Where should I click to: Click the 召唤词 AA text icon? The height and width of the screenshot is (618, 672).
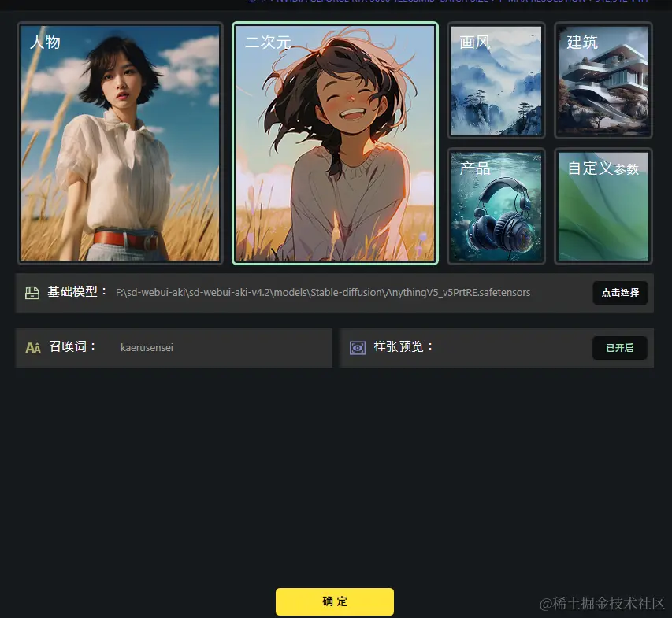click(33, 348)
